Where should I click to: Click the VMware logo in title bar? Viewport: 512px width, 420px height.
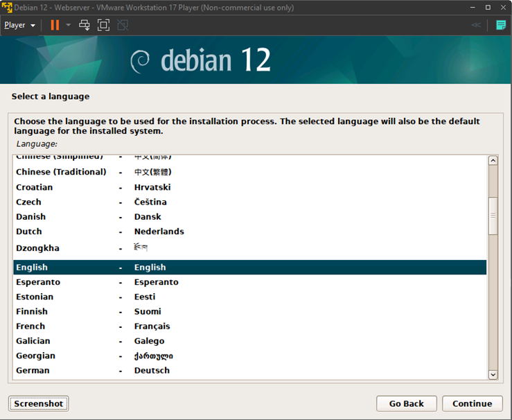[7, 8]
